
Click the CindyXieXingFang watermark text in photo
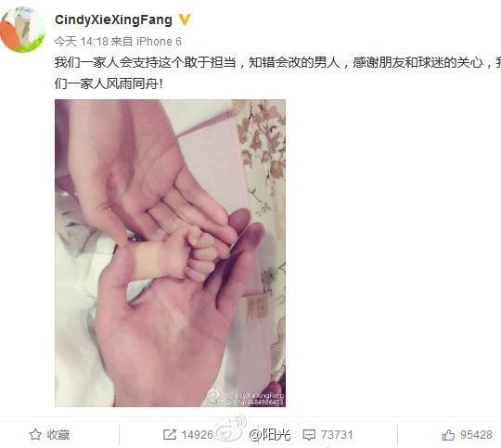253,395
